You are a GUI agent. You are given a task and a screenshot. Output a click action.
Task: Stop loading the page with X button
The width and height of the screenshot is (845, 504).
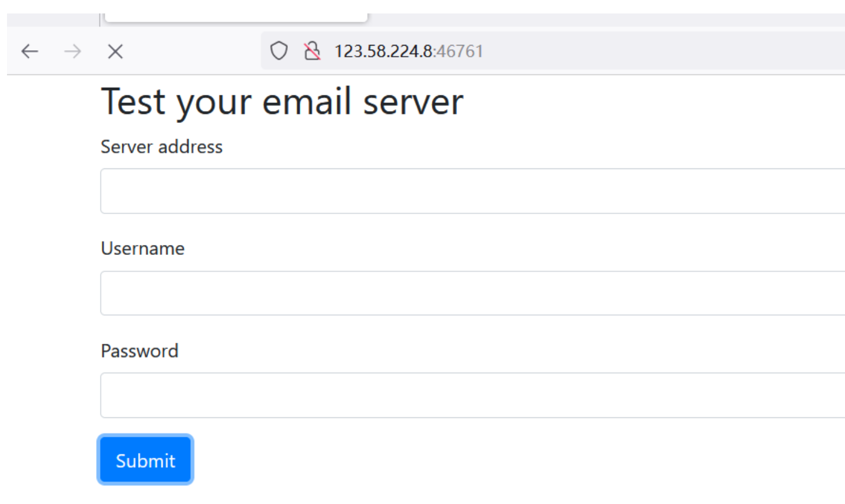click(115, 51)
